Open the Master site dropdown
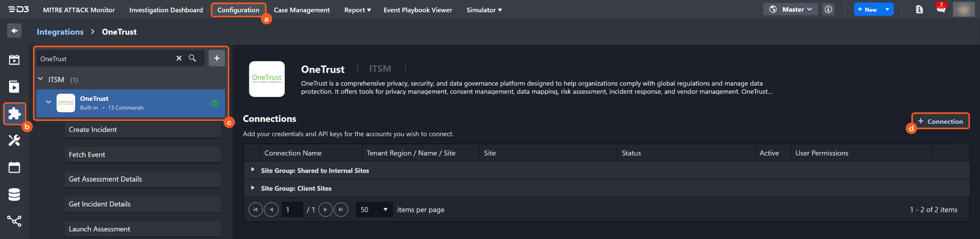This screenshot has height=239, width=980. (791, 10)
